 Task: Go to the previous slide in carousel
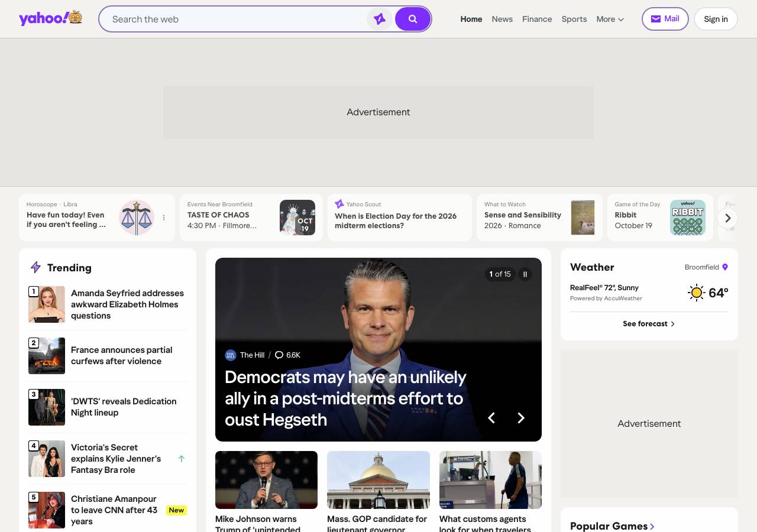tap(491, 418)
